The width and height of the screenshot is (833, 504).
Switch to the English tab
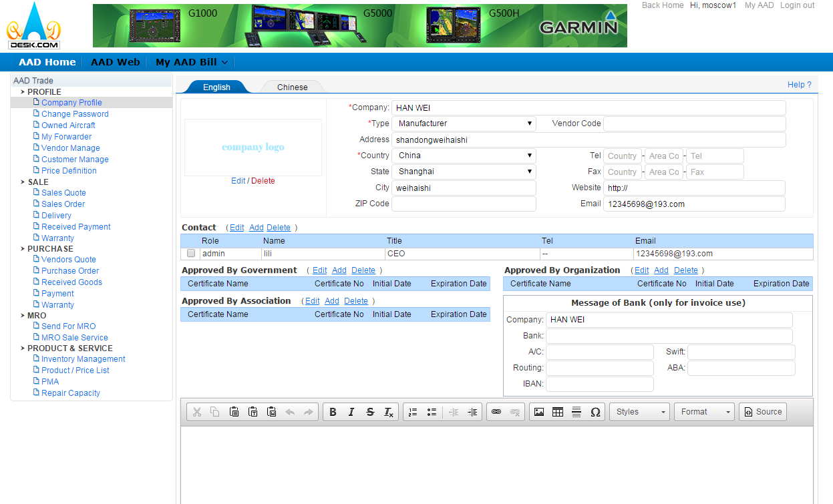pos(216,87)
